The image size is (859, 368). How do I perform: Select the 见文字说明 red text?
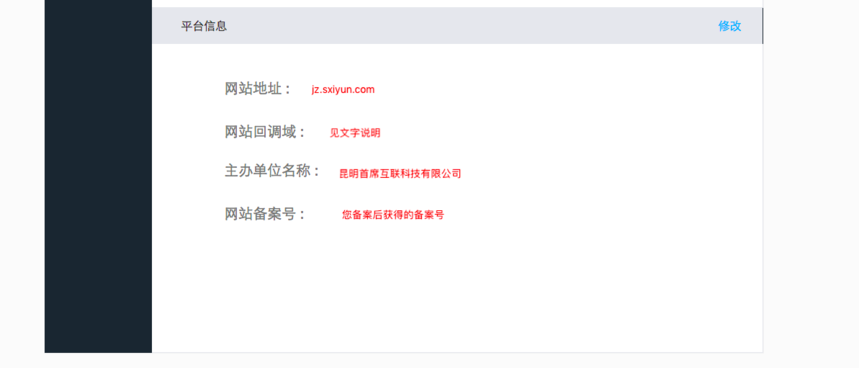click(x=354, y=133)
